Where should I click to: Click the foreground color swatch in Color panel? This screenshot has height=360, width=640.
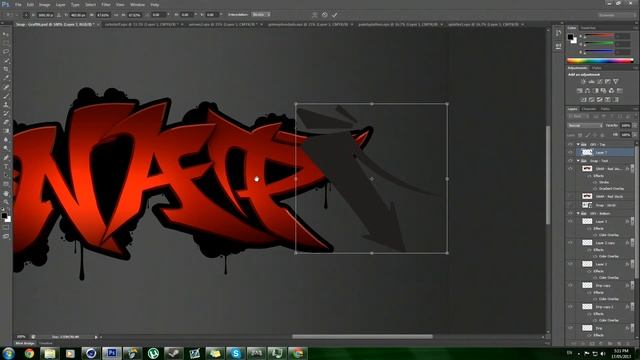570,37
